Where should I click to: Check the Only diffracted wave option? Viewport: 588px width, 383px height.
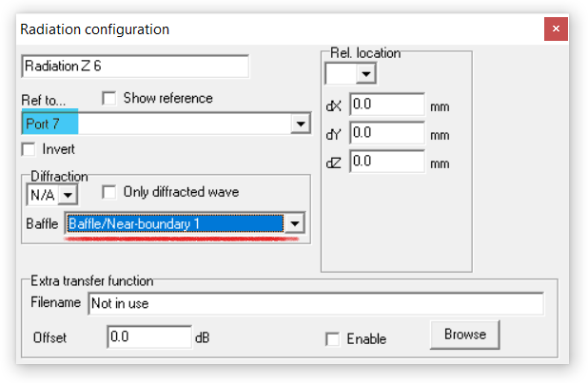pos(108,192)
